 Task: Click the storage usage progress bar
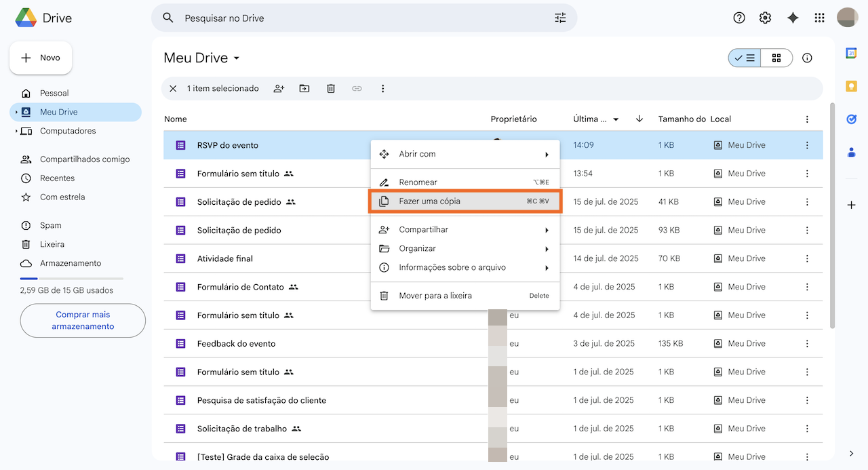point(71,279)
